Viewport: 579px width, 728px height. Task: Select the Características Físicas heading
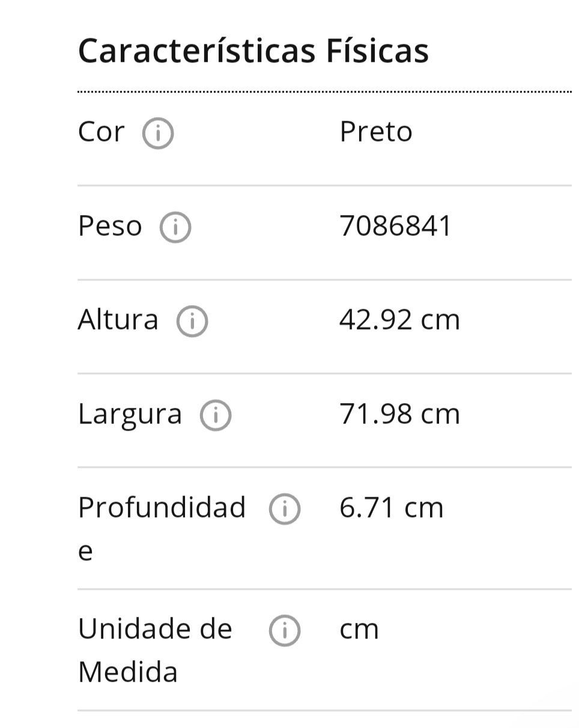pyautogui.click(x=253, y=50)
